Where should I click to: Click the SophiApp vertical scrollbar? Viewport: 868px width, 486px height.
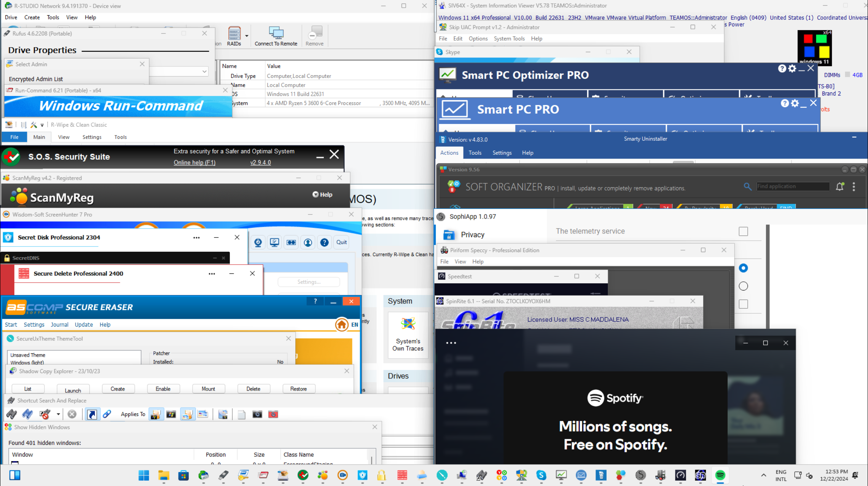click(x=768, y=276)
